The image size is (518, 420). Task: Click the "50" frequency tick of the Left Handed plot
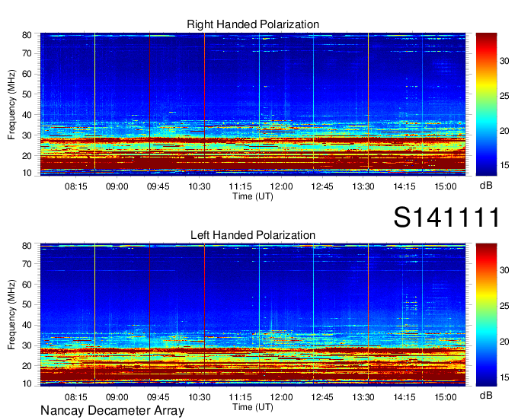(x=27, y=304)
